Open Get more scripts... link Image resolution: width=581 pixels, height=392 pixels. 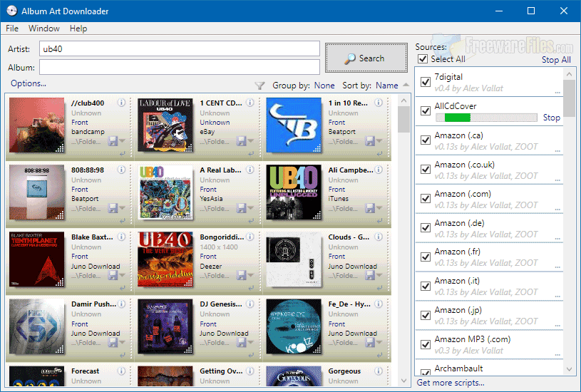(x=451, y=383)
